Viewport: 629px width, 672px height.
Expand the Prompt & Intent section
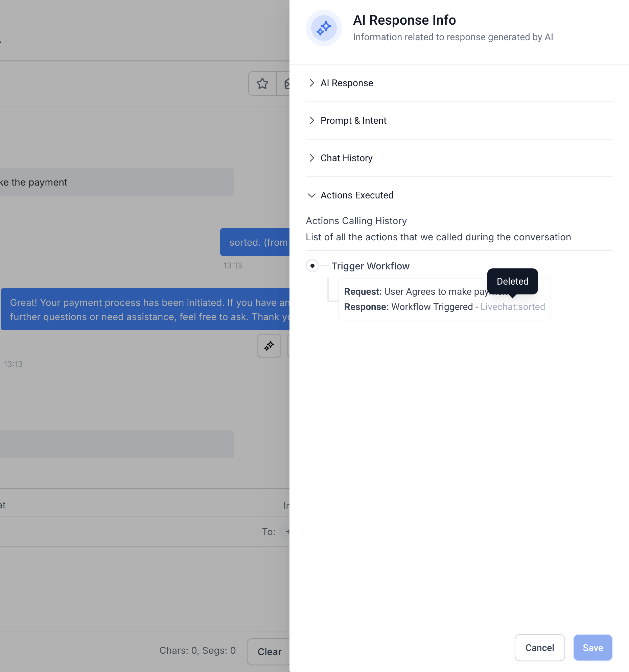(353, 121)
